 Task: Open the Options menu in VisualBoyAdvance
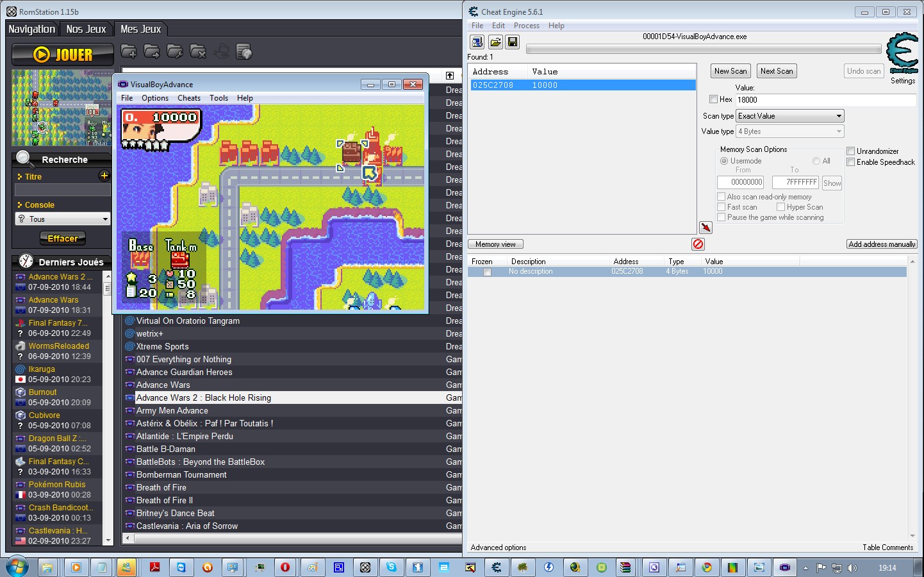[x=155, y=98]
